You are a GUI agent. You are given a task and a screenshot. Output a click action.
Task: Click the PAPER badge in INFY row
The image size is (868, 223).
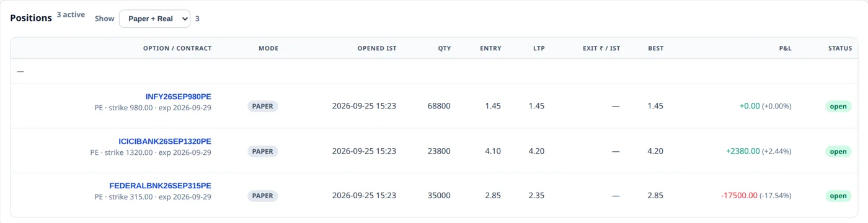point(263,107)
